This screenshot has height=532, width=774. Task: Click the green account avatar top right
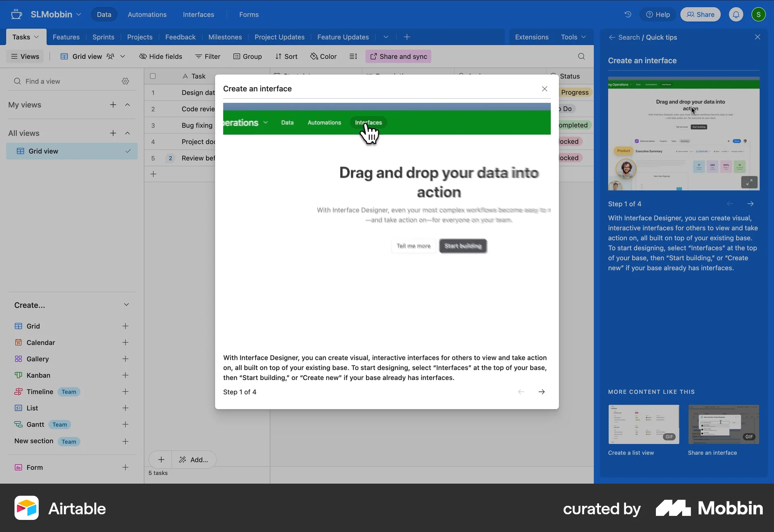click(x=759, y=15)
